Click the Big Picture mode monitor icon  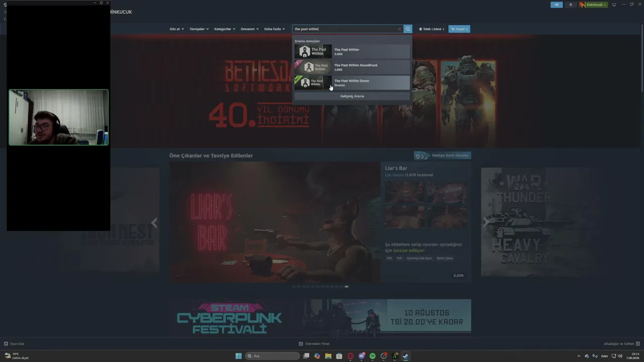[x=614, y=5]
